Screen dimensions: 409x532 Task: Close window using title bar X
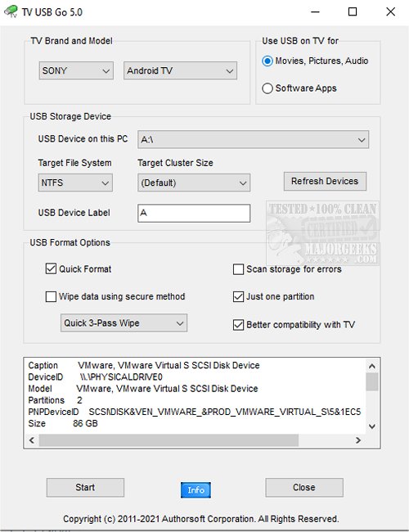pos(391,12)
